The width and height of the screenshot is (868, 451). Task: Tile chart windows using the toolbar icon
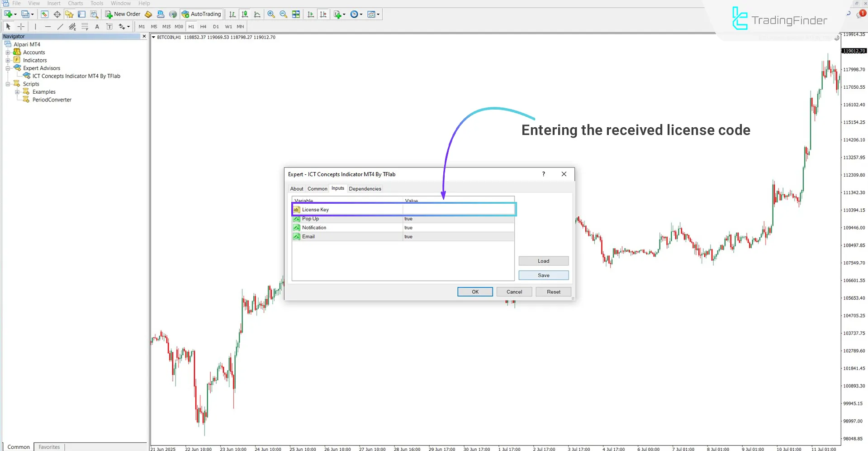296,14
